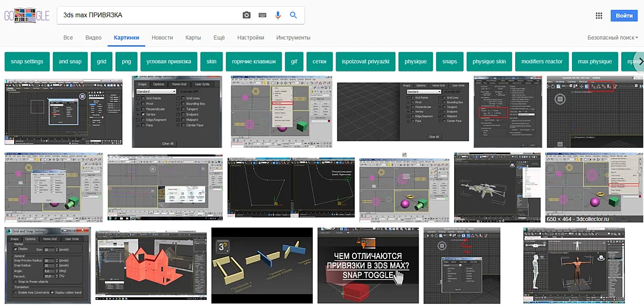
Task: Open black spline drawing thumbnail
Action: [x=291, y=188]
